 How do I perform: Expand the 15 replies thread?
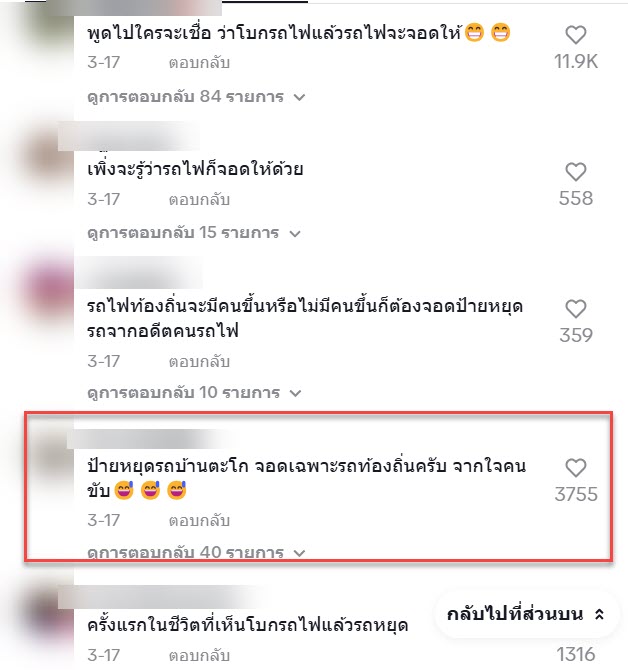click(x=194, y=233)
